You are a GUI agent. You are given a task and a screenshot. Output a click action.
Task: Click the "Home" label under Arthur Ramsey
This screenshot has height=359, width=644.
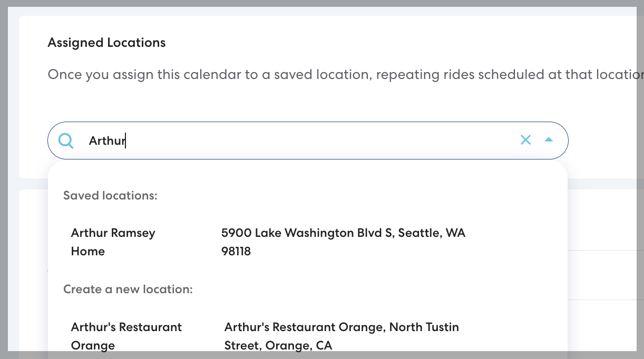coord(87,251)
